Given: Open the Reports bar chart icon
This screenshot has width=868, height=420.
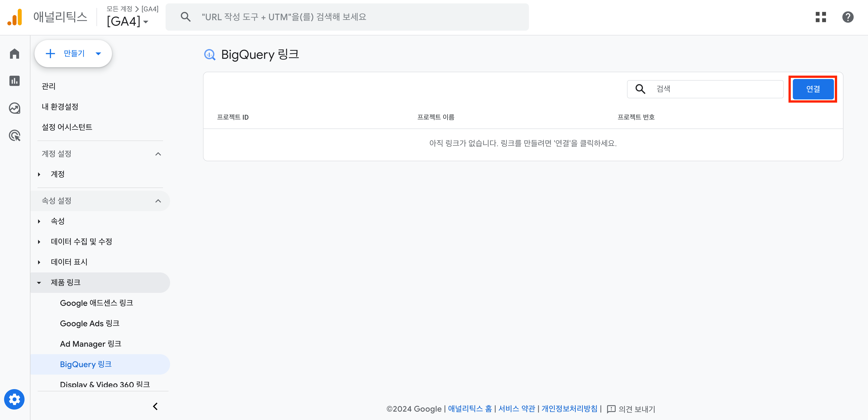Looking at the screenshot, I should 15,81.
